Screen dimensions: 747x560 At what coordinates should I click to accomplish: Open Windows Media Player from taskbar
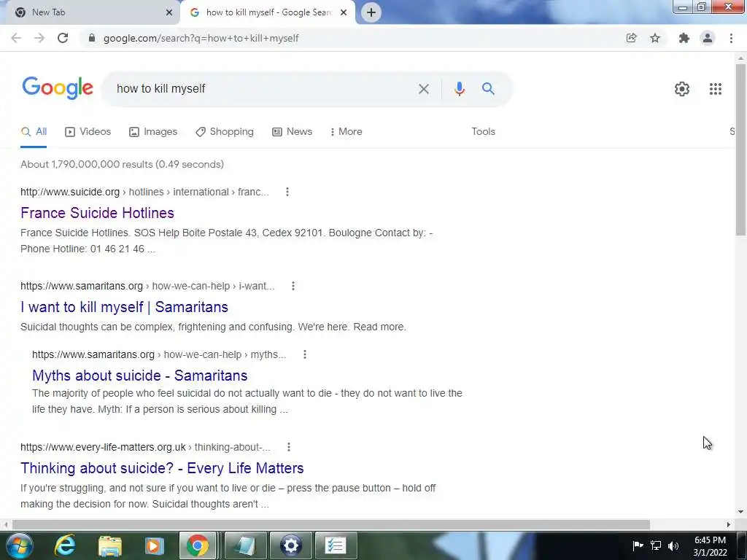tap(155, 545)
